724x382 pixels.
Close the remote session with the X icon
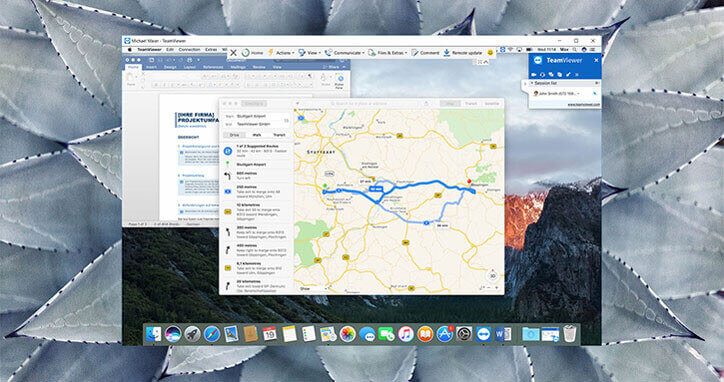(234, 53)
